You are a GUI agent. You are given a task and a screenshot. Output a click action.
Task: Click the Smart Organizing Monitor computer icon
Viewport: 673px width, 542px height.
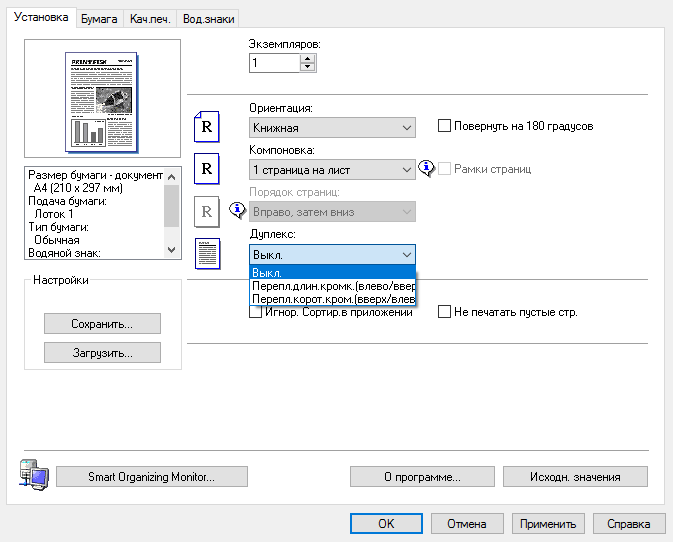31,474
